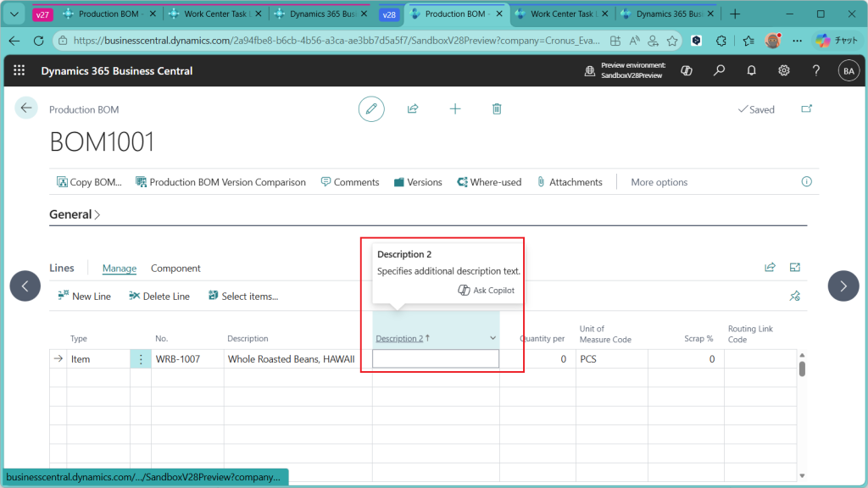Click the plus icon to create new
Image resolution: width=868 pixels, height=488 pixels.
coord(455,109)
